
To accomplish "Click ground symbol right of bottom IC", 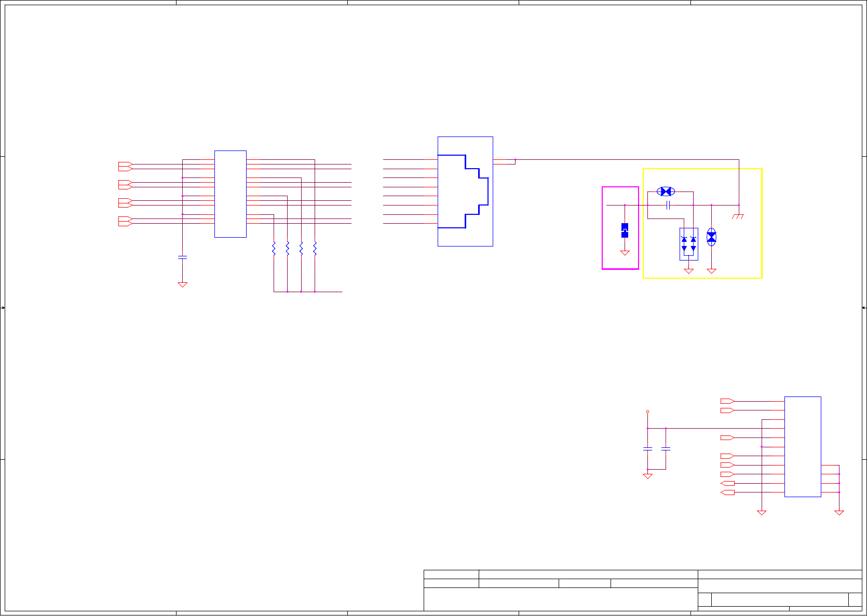I will click(x=839, y=513).
